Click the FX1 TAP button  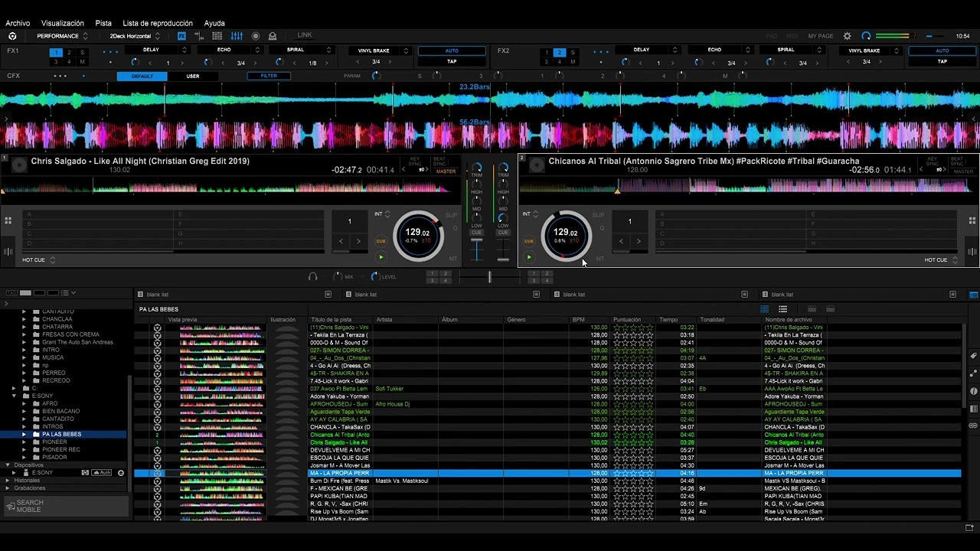(452, 61)
